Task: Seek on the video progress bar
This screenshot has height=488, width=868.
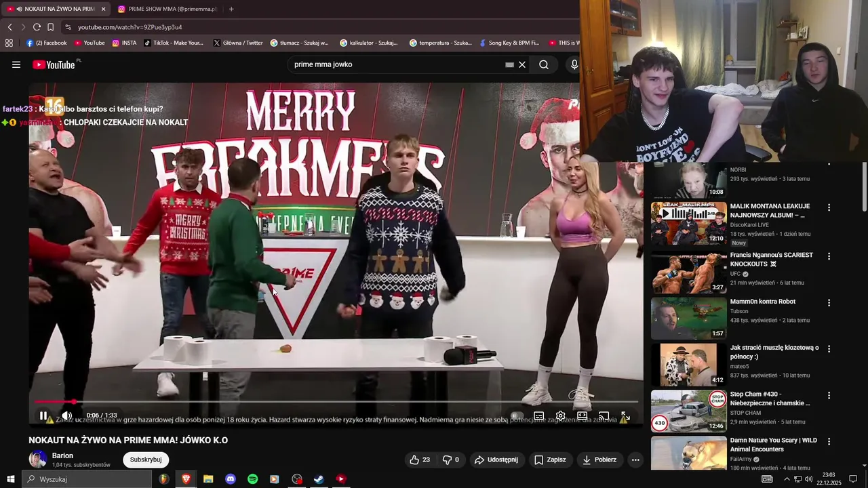Action: click(x=336, y=402)
